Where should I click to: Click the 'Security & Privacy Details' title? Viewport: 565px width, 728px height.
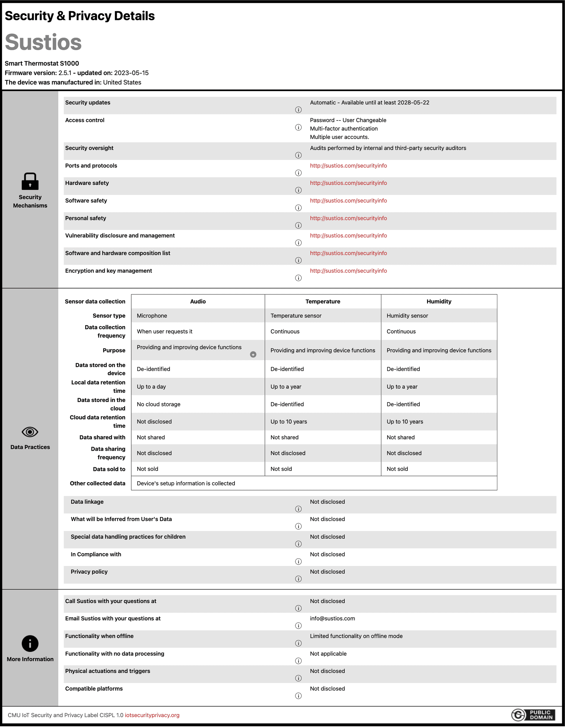click(80, 16)
